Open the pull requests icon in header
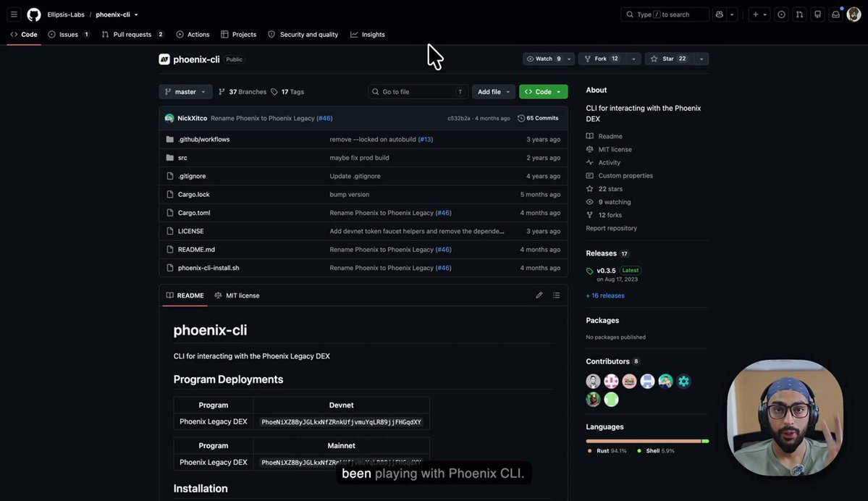The width and height of the screenshot is (868, 501). pos(799,14)
